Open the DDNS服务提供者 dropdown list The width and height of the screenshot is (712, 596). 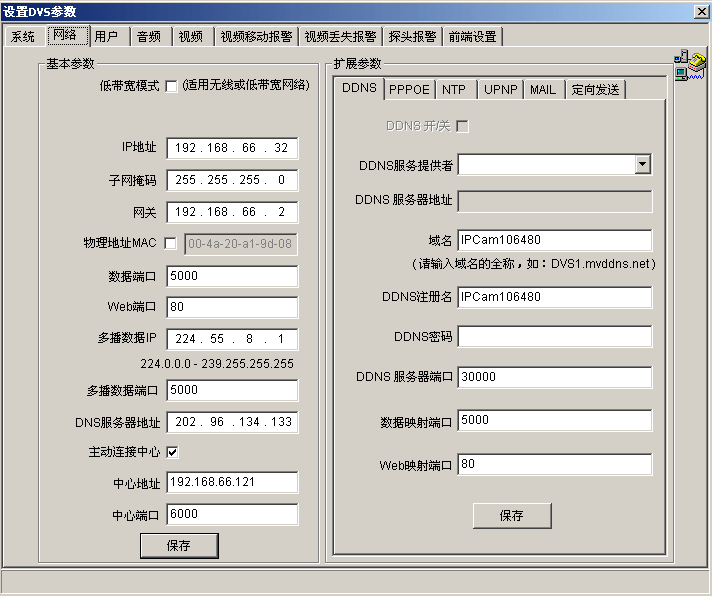click(642, 165)
